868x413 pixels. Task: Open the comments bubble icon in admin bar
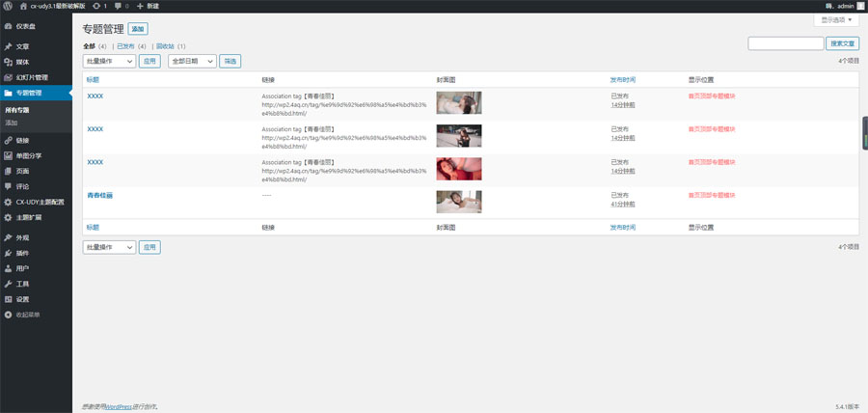coord(118,6)
